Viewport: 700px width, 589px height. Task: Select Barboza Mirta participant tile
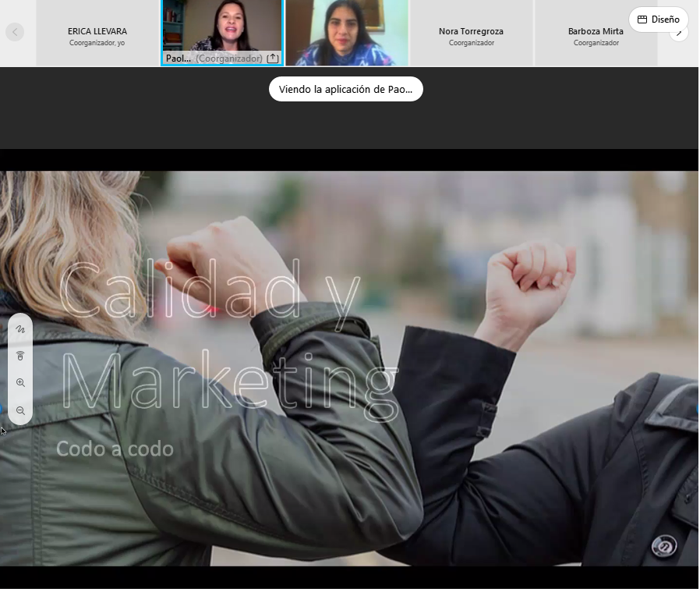click(x=596, y=33)
